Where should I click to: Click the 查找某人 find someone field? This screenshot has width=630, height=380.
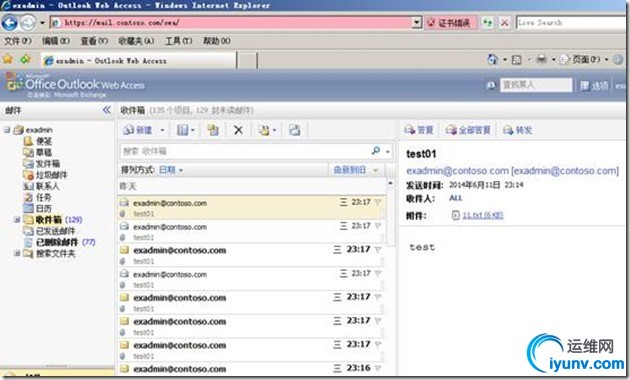(x=536, y=85)
